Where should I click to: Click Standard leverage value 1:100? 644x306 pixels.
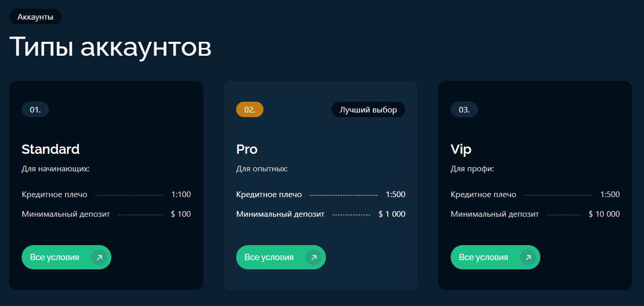(x=181, y=195)
